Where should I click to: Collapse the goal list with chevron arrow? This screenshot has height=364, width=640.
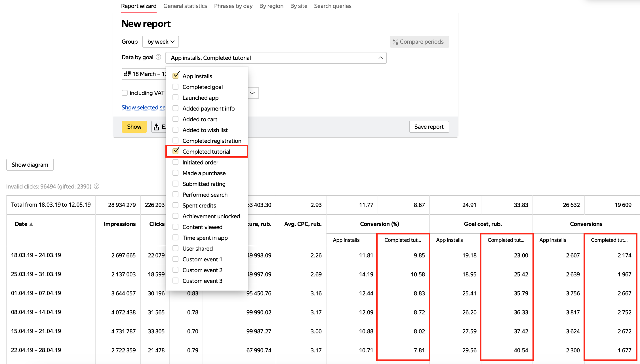tap(380, 58)
